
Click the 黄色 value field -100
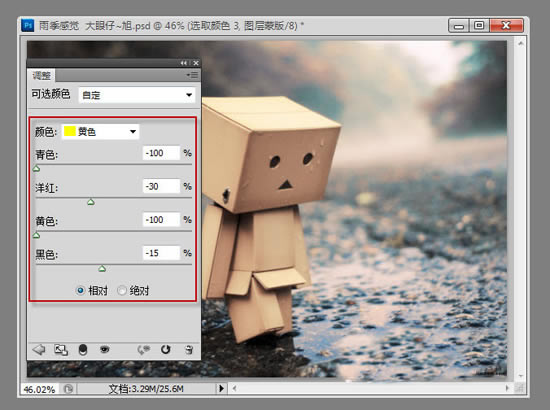pyautogui.click(x=161, y=220)
